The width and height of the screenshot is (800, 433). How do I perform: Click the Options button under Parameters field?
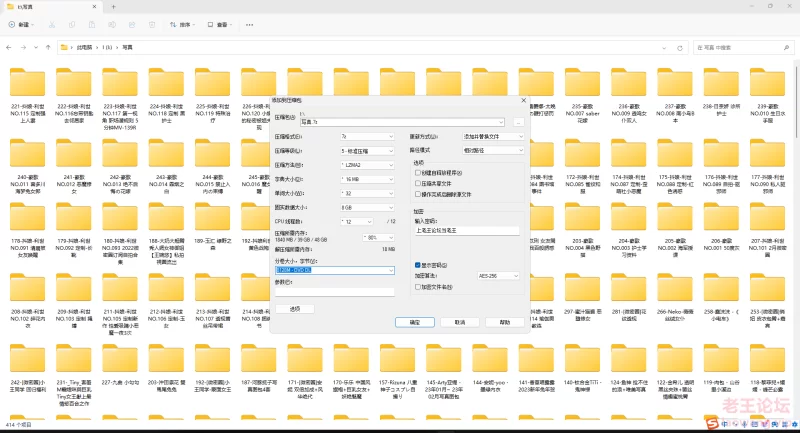click(x=295, y=309)
